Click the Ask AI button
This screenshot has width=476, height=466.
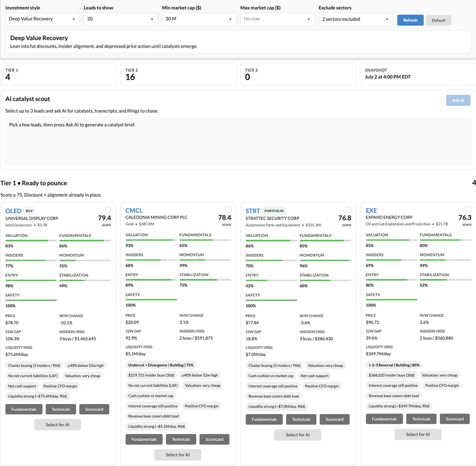[458, 101]
